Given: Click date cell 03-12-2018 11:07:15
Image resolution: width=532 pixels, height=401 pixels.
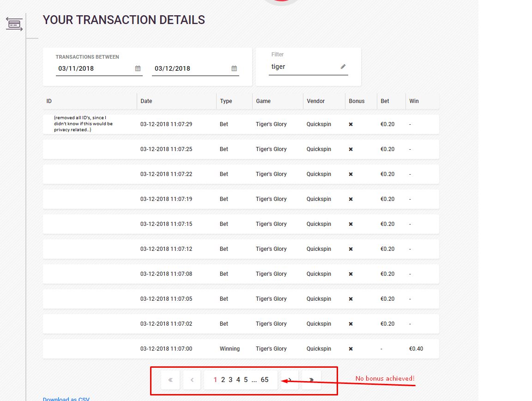Looking at the screenshot, I should point(166,224).
